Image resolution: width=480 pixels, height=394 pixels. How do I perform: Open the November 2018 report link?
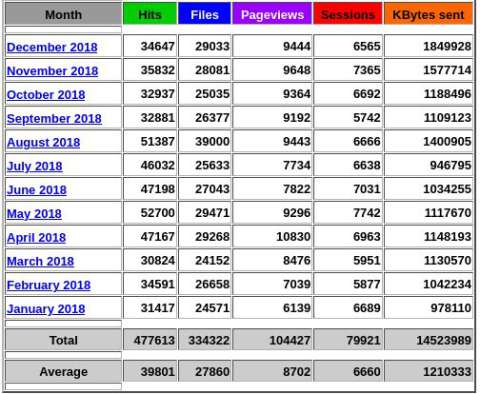(x=52, y=71)
